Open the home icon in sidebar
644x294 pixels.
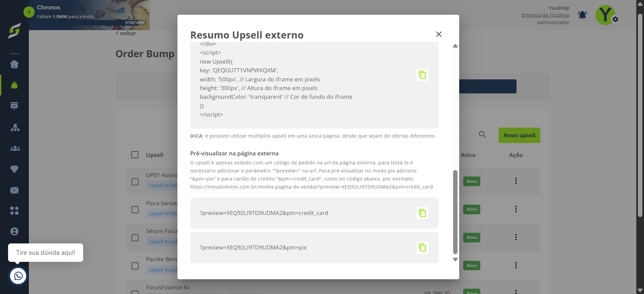(x=14, y=64)
